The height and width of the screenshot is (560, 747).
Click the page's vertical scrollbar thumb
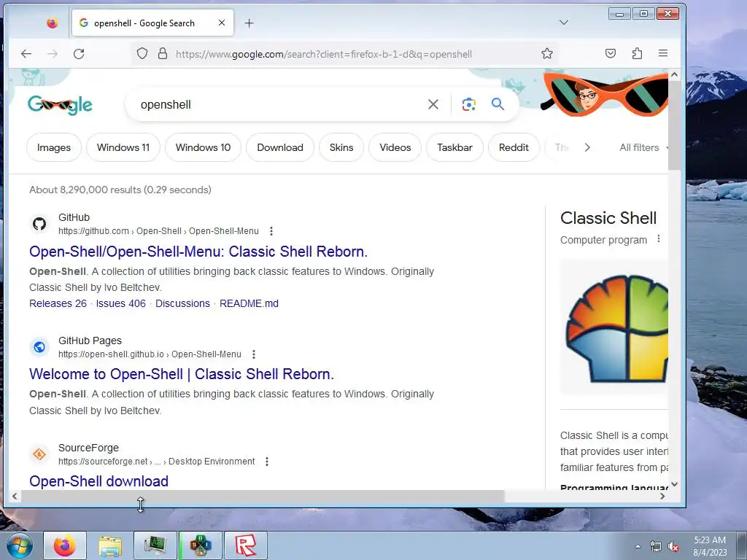tap(674, 125)
